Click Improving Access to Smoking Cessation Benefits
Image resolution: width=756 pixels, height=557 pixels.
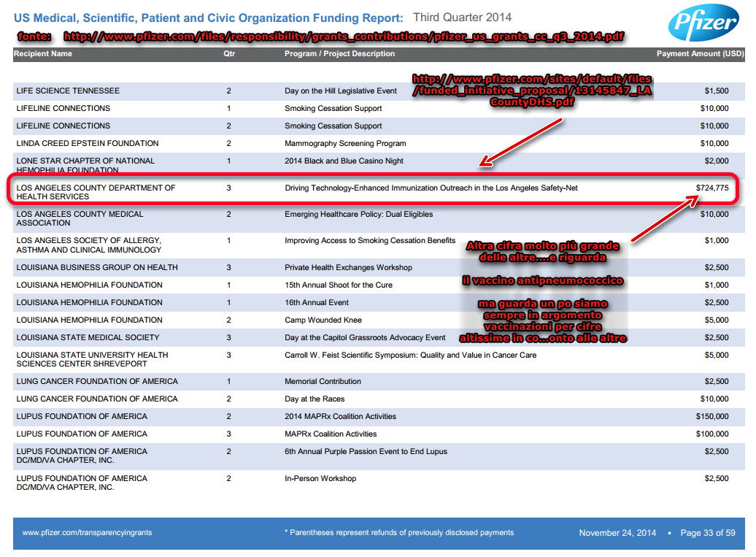(370, 240)
